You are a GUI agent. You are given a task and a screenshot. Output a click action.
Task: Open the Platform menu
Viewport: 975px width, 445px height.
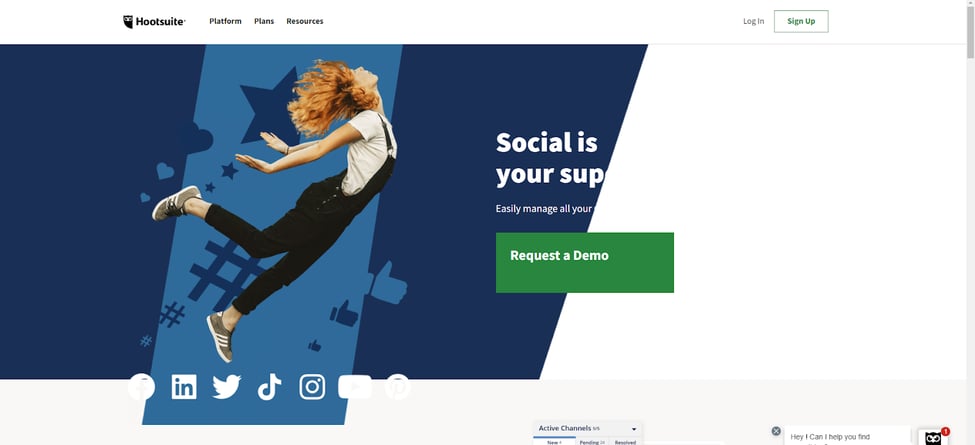225,21
